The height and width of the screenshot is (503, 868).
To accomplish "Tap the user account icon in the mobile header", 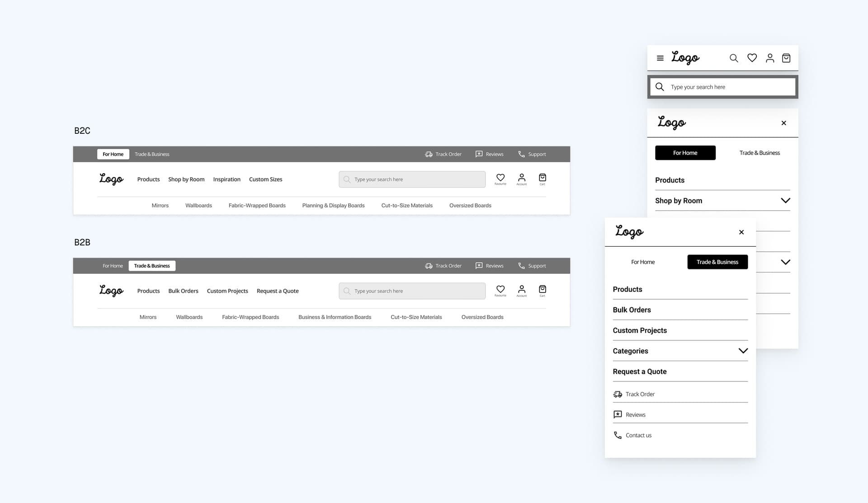I will point(770,58).
